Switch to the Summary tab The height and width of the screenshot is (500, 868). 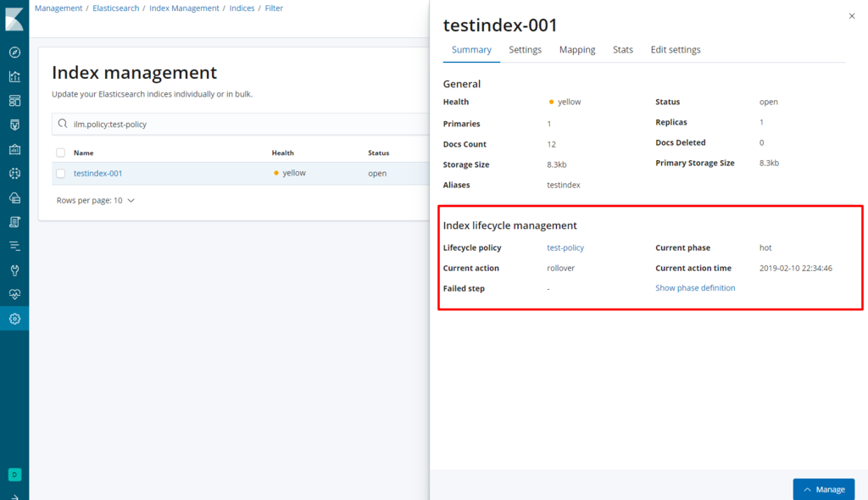coord(471,50)
